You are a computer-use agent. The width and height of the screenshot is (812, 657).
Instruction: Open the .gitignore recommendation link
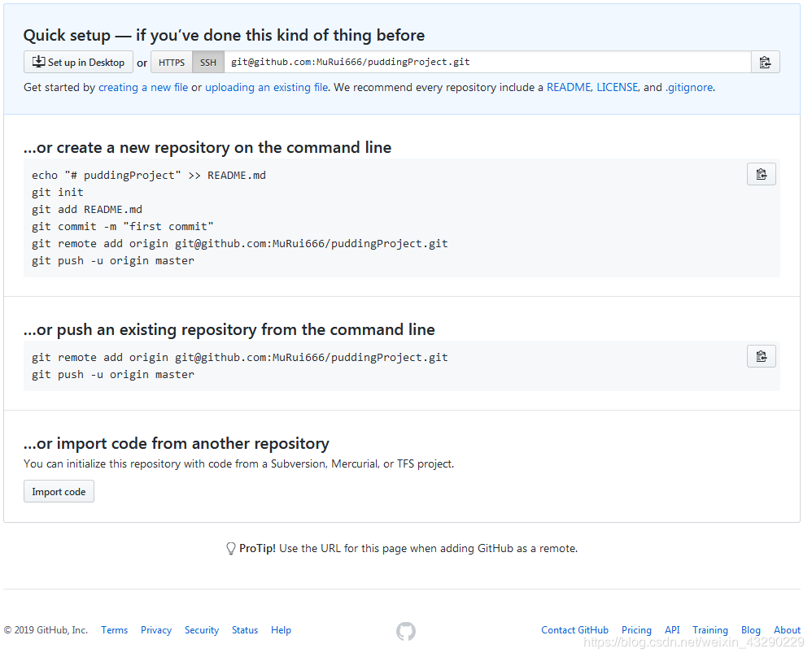click(689, 88)
